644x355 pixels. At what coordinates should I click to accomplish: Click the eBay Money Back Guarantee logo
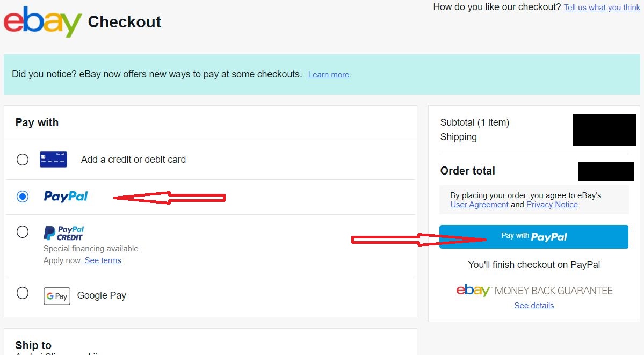[534, 291]
